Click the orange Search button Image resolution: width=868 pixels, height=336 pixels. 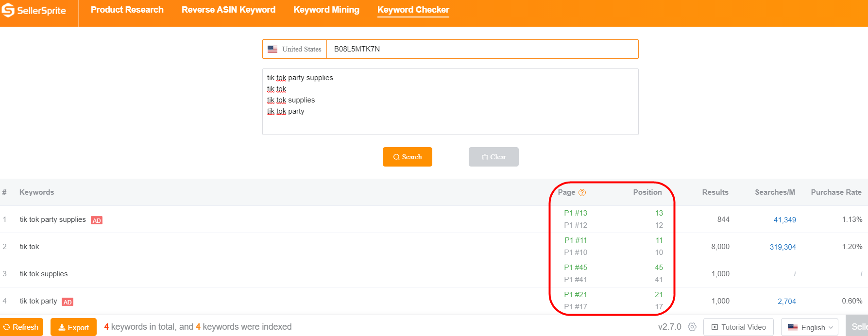(408, 157)
